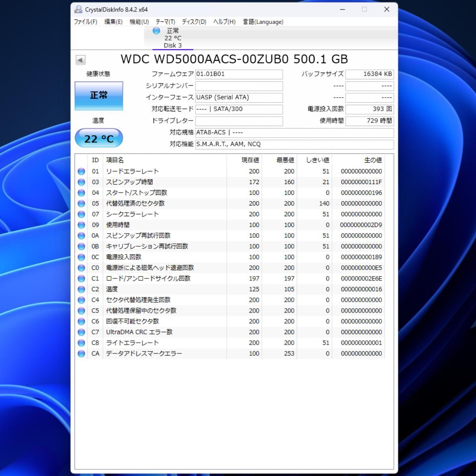Click the status orb for row CA
The width and height of the screenshot is (476, 476).
(x=81, y=353)
